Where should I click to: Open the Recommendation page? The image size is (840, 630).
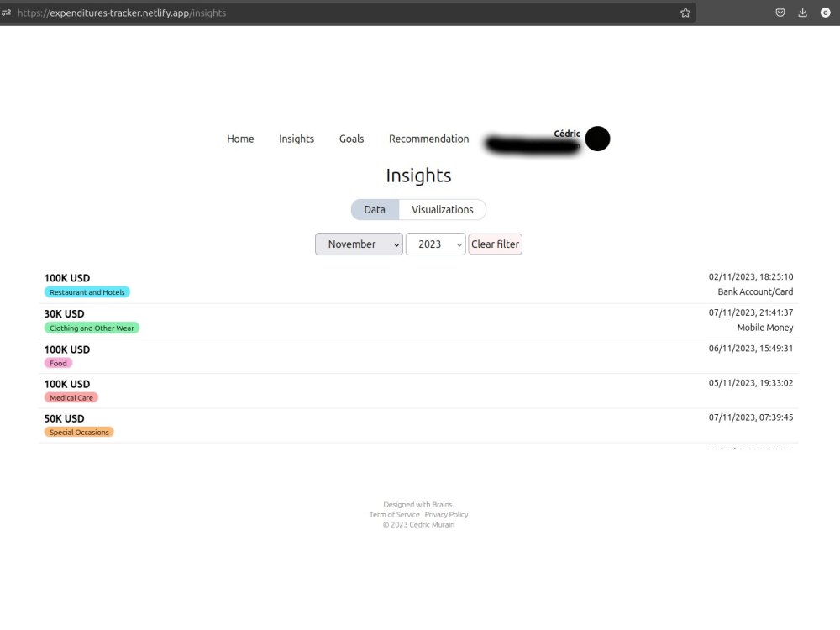[x=428, y=139]
